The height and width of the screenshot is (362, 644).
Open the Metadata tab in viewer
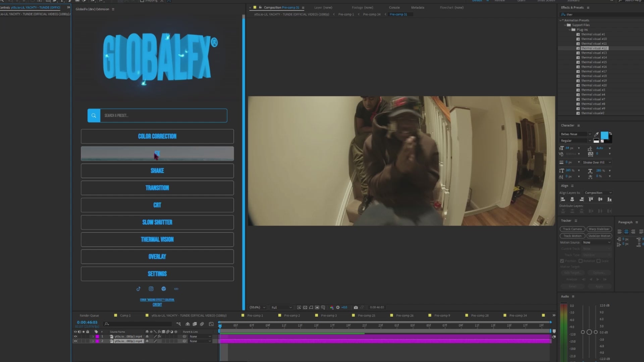(x=418, y=7)
